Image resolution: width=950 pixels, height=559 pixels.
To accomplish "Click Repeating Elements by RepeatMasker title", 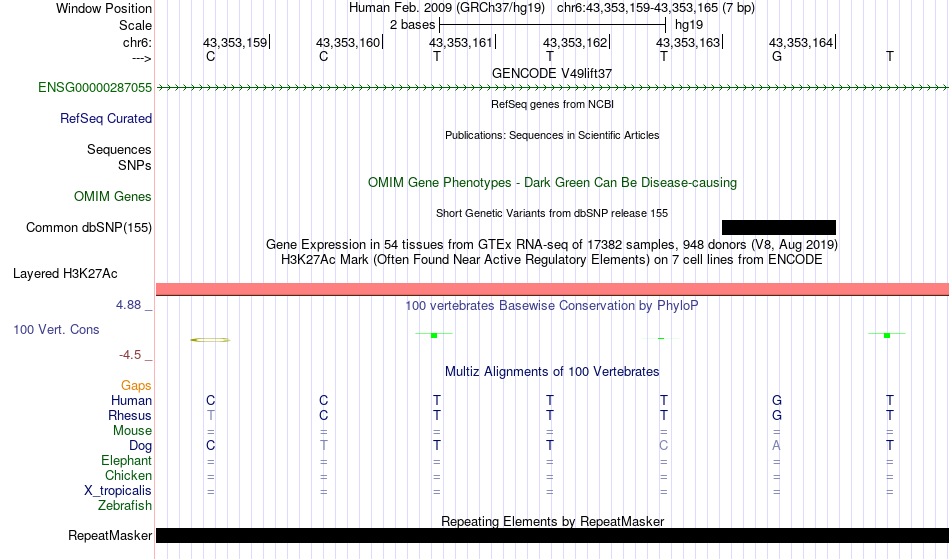I will pyautogui.click(x=553, y=521).
